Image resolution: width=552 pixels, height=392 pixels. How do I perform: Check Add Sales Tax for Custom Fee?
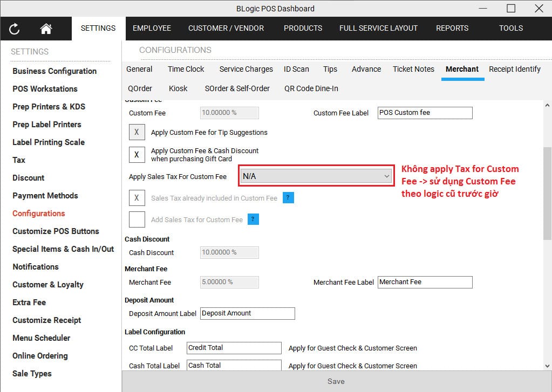click(137, 219)
